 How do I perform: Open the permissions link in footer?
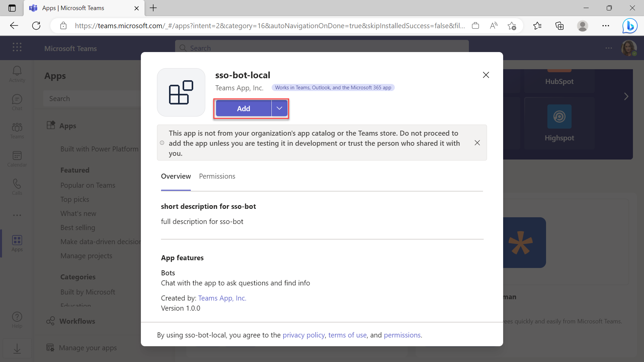click(x=402, y=335)
